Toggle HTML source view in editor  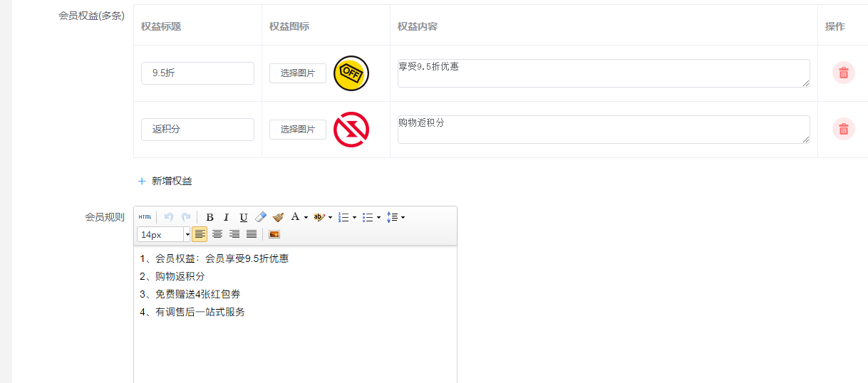[145, 217]
